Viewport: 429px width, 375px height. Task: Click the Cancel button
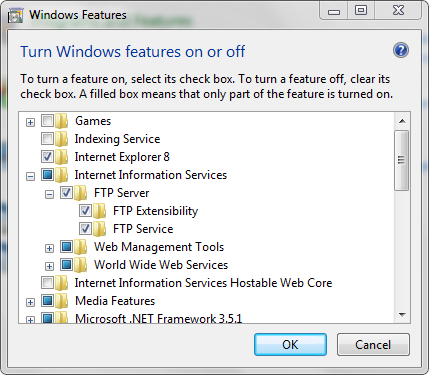tap(373, 344)
